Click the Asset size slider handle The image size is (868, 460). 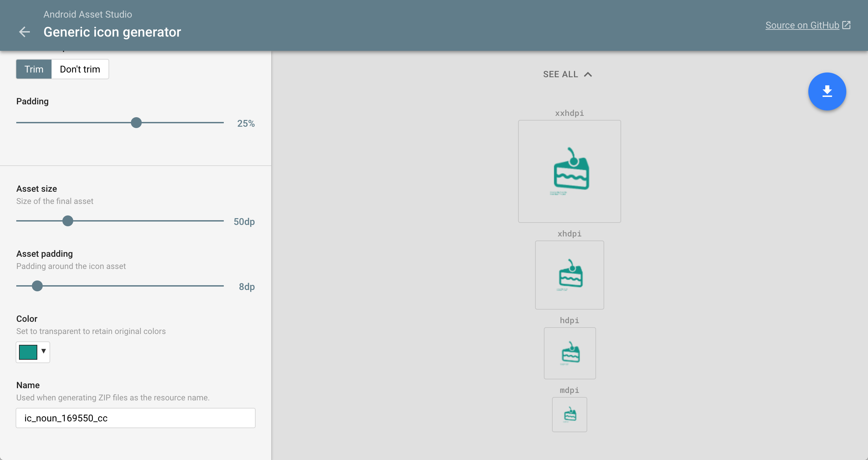(x=68, y=221)
